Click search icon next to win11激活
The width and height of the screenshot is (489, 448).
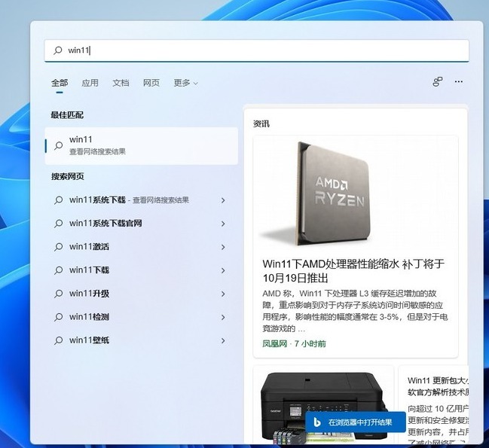click(58, 247)
